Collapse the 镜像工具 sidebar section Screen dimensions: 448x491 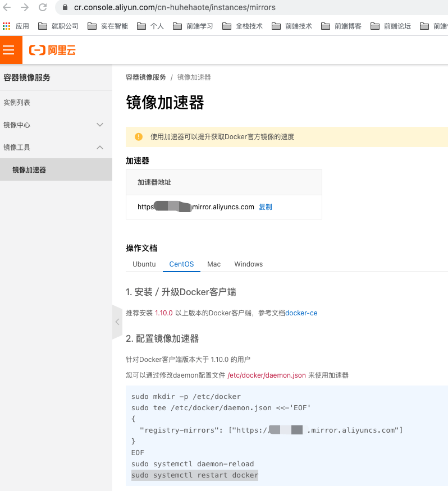point(56,148)
